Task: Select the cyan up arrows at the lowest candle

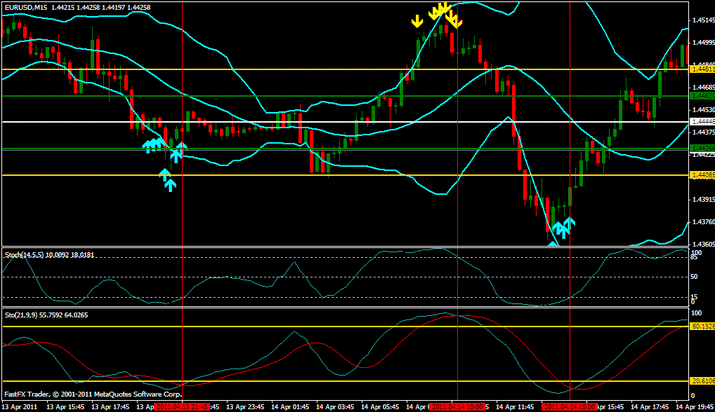Action: point(561,228)
